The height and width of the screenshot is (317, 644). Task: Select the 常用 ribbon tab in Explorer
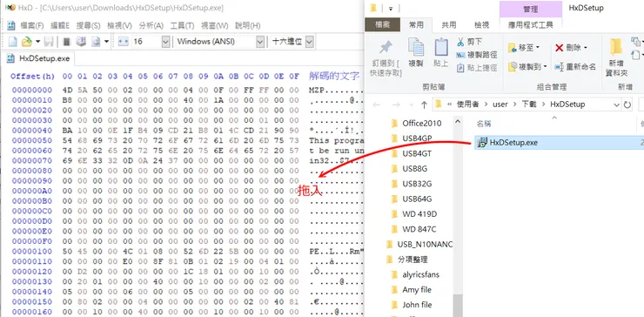[x=416, y=24]
